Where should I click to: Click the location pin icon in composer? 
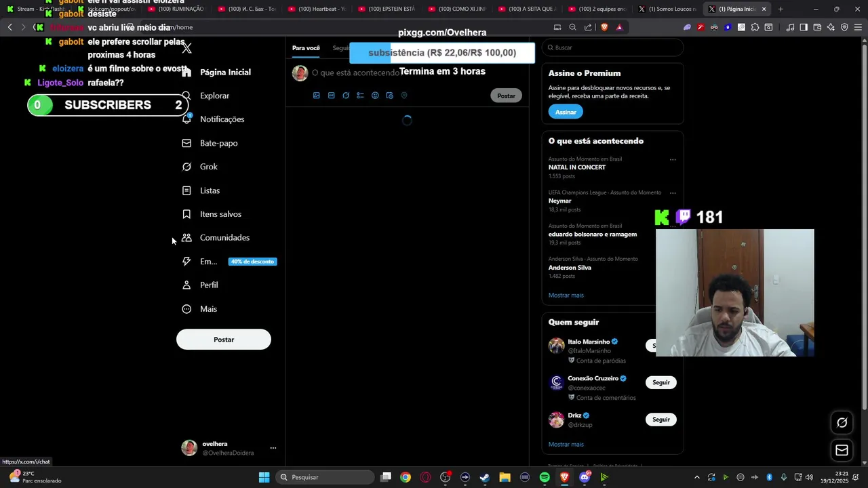click(x=404, y=96)
